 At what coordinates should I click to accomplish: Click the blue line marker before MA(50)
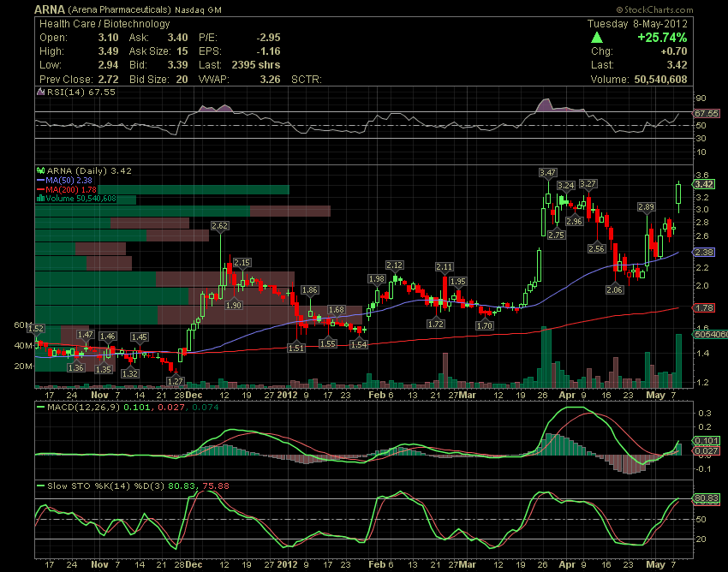[41, 180]
